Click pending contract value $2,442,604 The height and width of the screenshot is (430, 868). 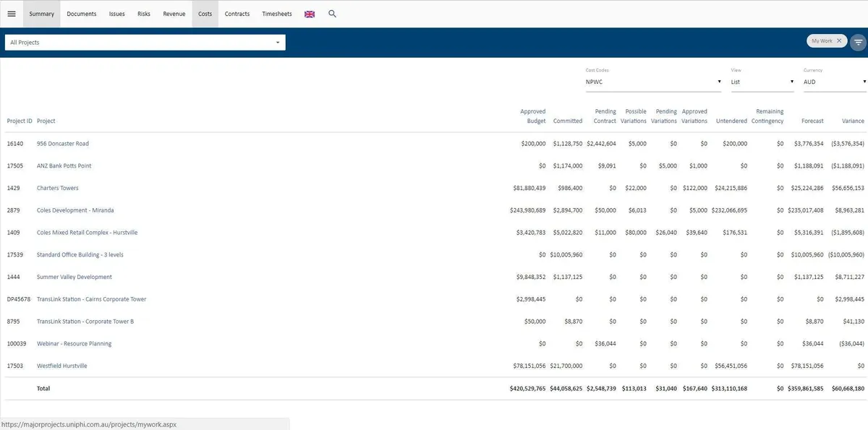tap(602, 144)
